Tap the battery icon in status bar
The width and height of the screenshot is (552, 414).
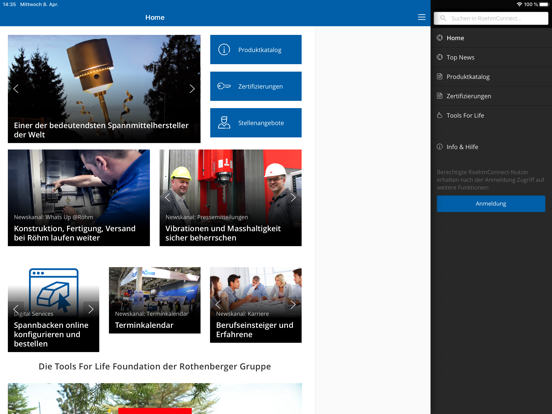[544, 4]
